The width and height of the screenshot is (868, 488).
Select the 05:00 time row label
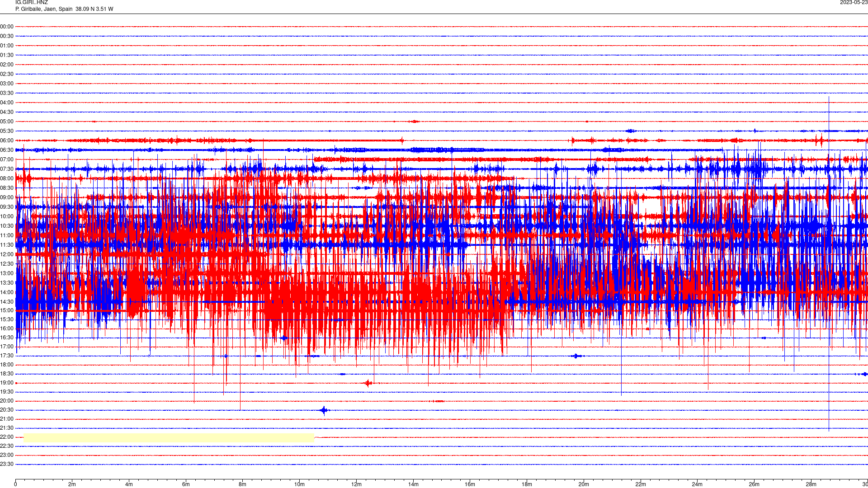coord(7,122)
